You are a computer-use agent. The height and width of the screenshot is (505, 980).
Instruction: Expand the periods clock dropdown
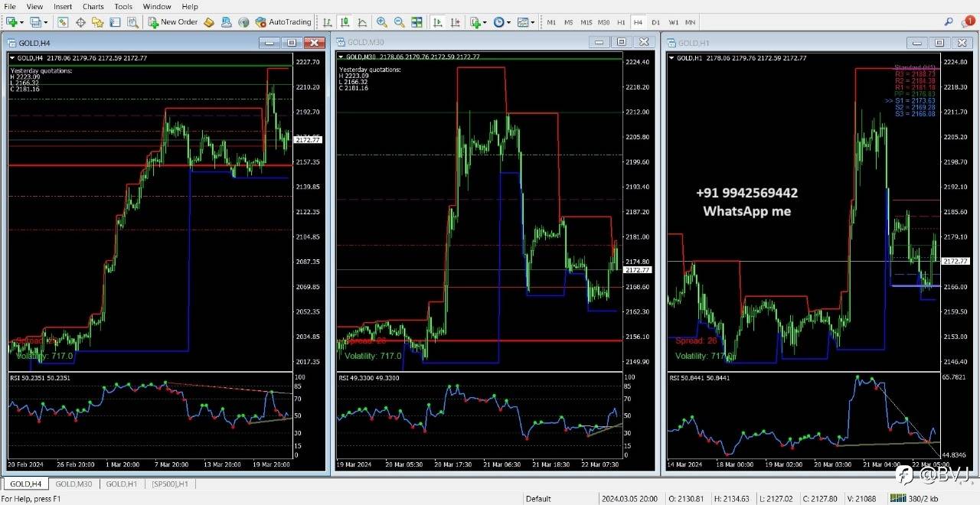[508, 23]
